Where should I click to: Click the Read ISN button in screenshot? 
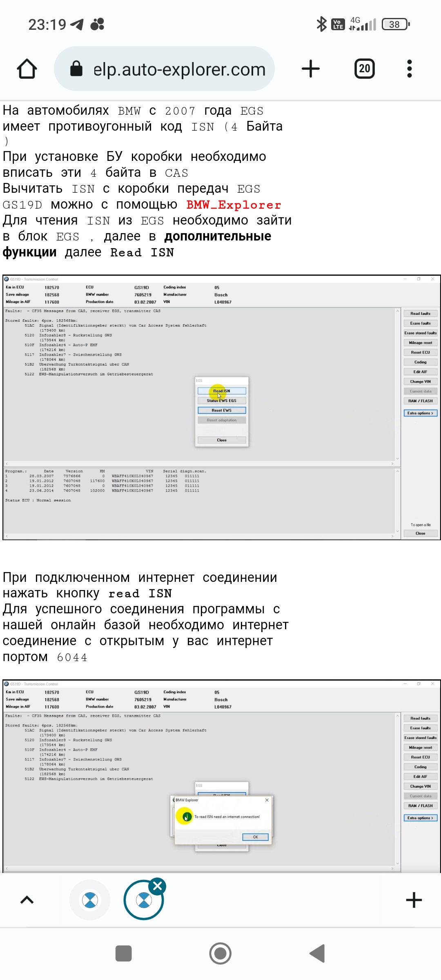coord(222,391)
